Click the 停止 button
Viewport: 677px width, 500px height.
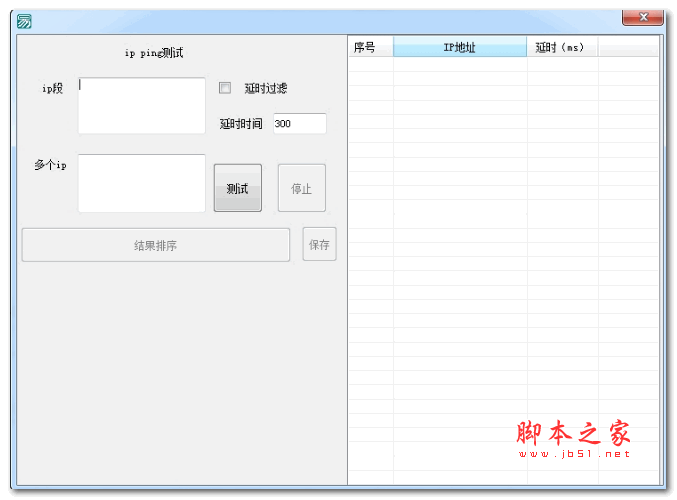click(x=301, y=188)
